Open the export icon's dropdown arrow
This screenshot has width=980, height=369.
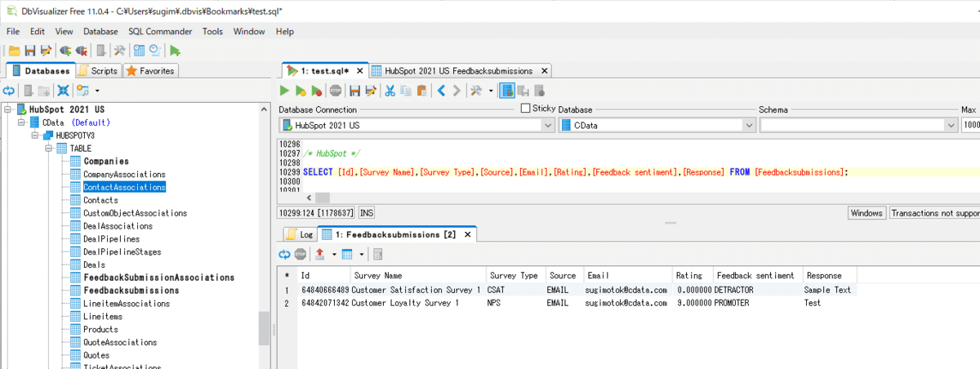click(x=332, y=254)
